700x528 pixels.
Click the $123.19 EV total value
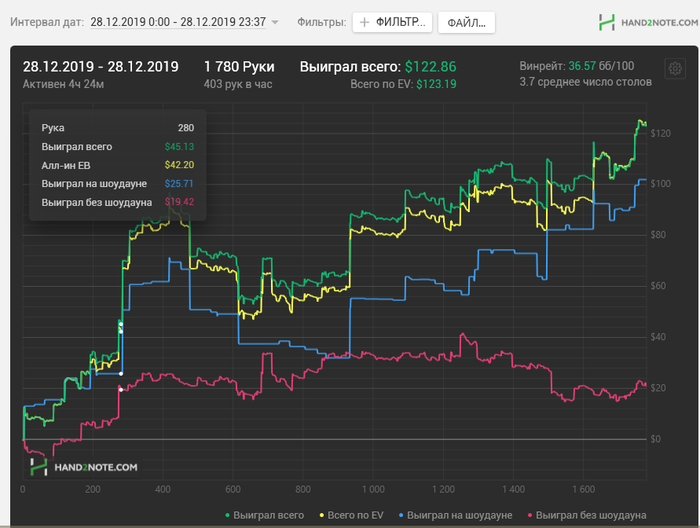[436, 84]
